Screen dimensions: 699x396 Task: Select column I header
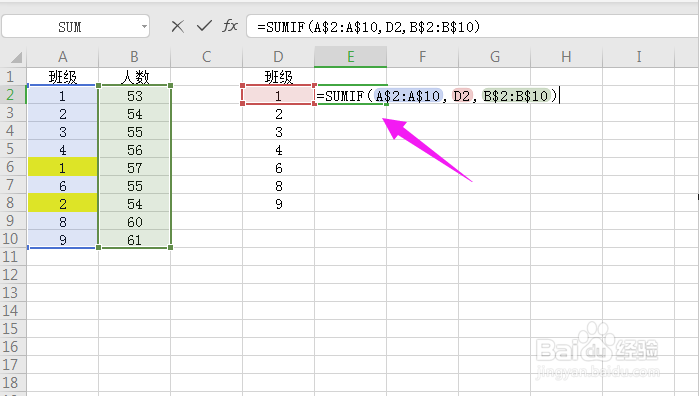click(x=638, y=57)
